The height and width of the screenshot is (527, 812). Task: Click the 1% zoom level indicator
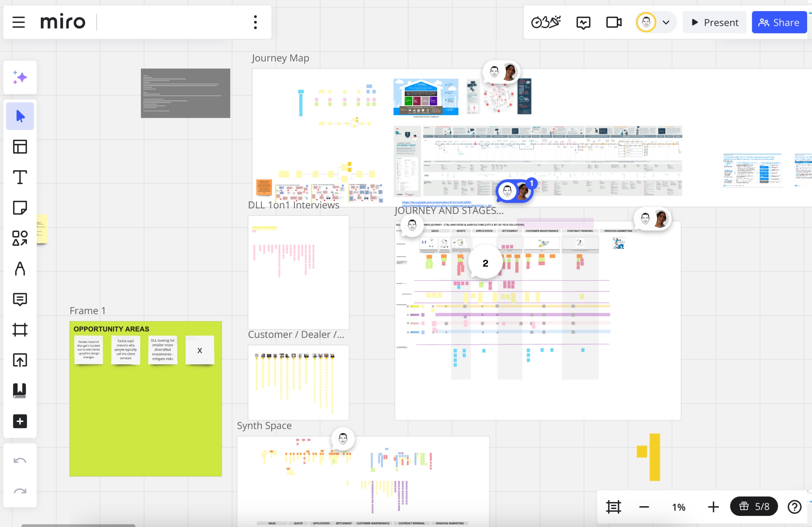[x=678, y=507]
